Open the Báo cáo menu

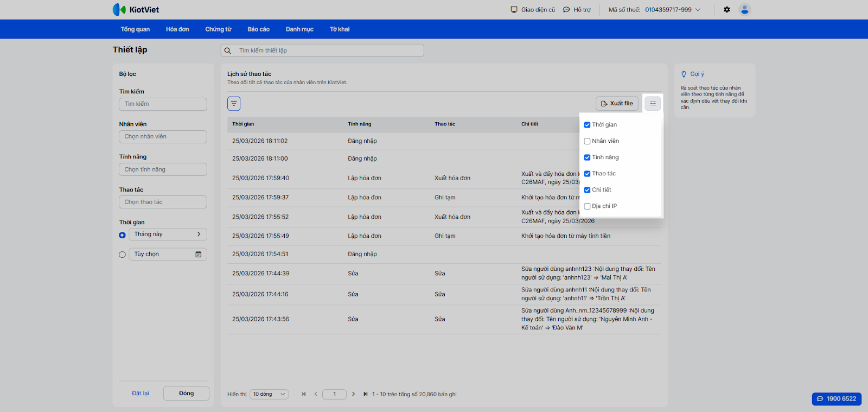[x=258, y=29]
